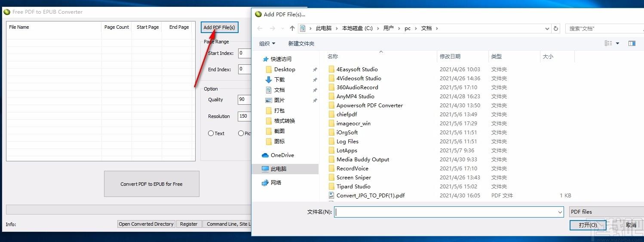Click Register button

[x=189, y=224]
